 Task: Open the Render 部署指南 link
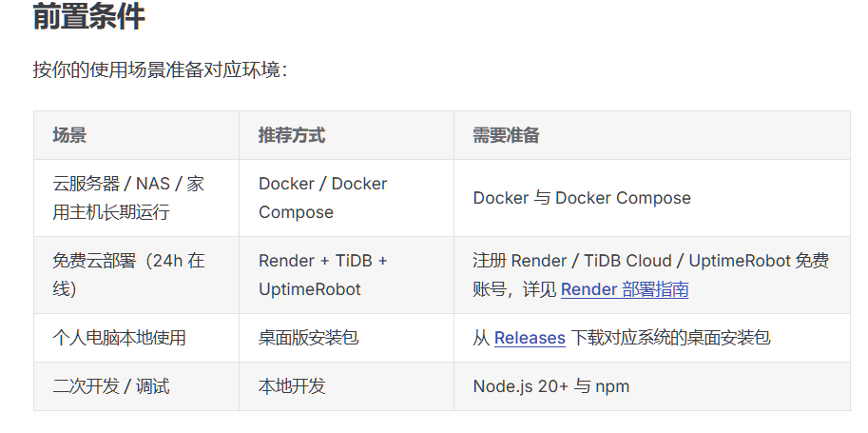625,289
